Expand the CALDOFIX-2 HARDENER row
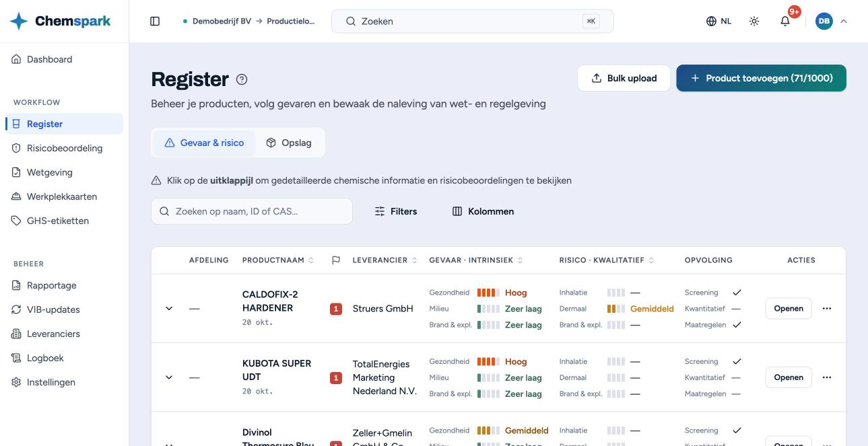 coord(169,309)
